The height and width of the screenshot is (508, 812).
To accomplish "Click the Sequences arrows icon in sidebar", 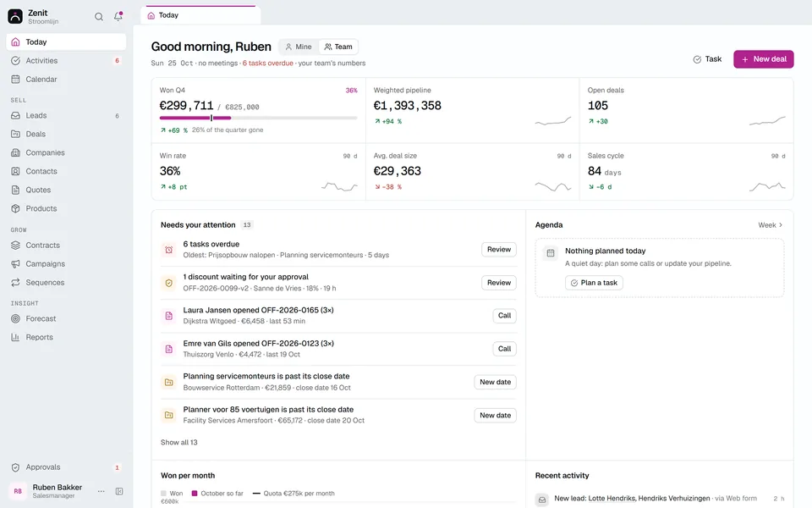I will click(15, 283).
